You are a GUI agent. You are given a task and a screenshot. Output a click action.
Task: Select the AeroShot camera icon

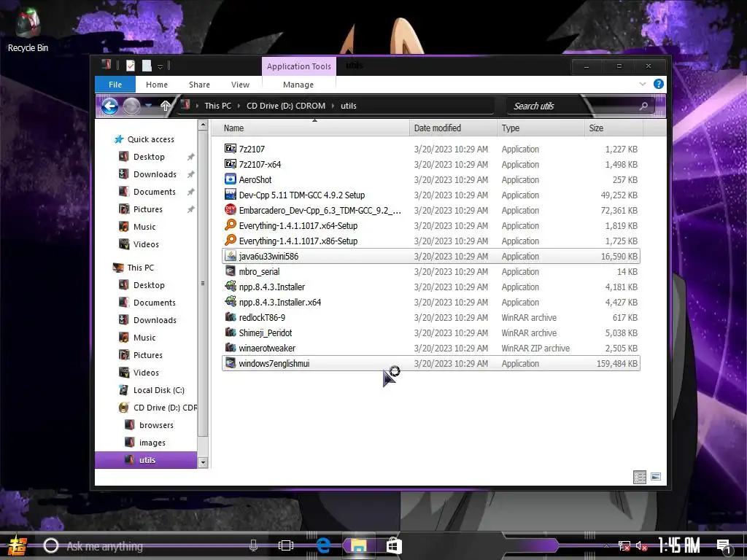pyautogui.click(x=230, y=179)
